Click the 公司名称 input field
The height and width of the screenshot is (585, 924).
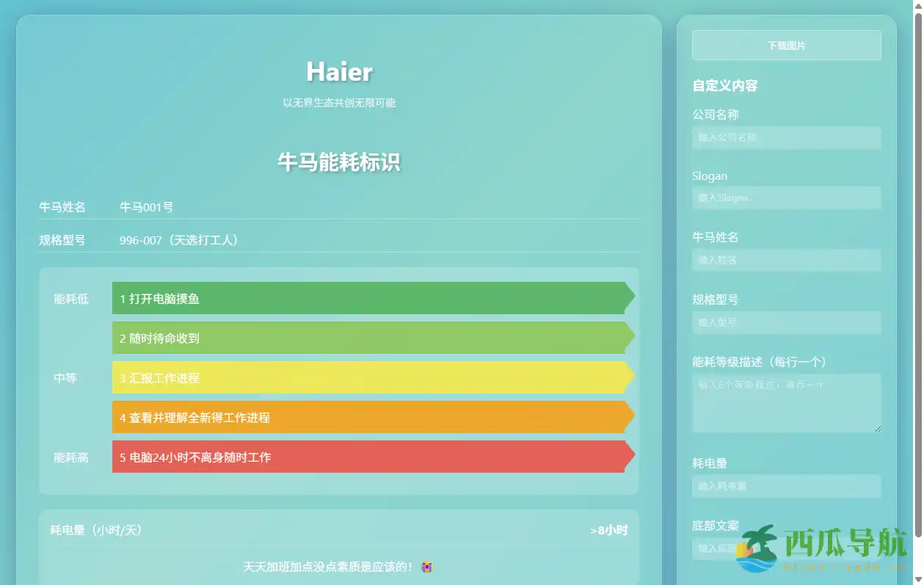tap(786, 138)
